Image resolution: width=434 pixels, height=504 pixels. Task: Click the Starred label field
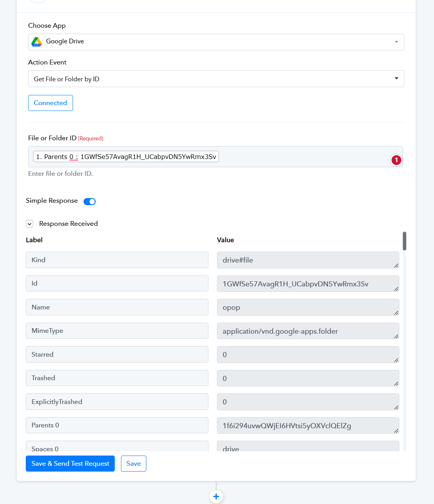[x=117, y=354]
